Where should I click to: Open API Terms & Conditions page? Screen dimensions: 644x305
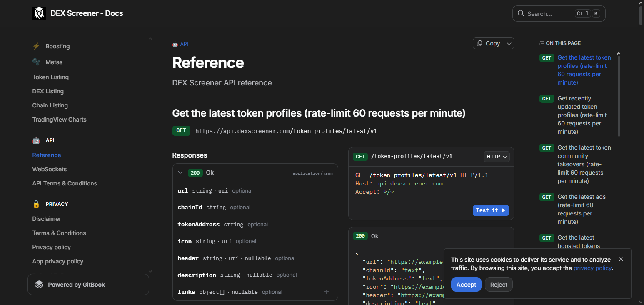[65, 183]
